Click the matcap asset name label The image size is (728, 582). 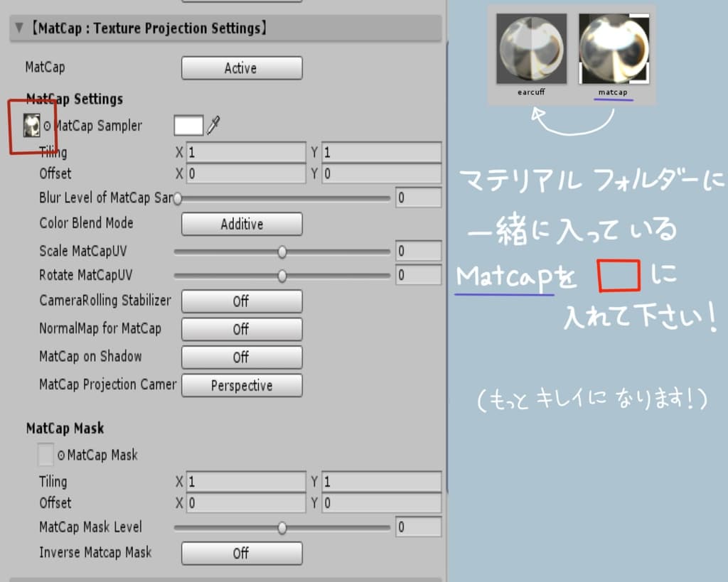click(613, 92)
